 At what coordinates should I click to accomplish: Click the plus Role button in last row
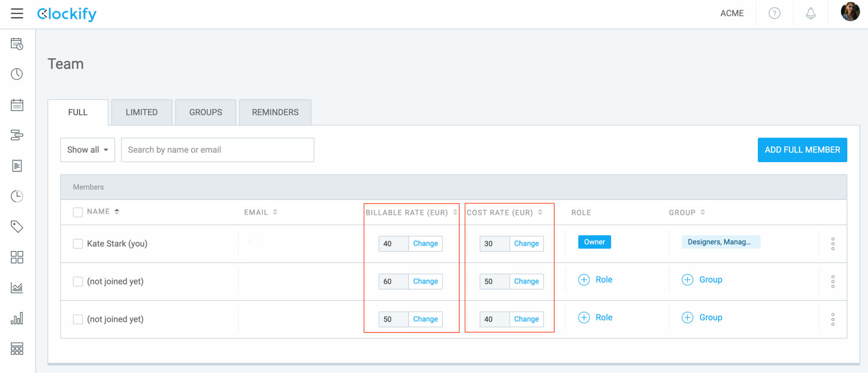click(595, 317)
